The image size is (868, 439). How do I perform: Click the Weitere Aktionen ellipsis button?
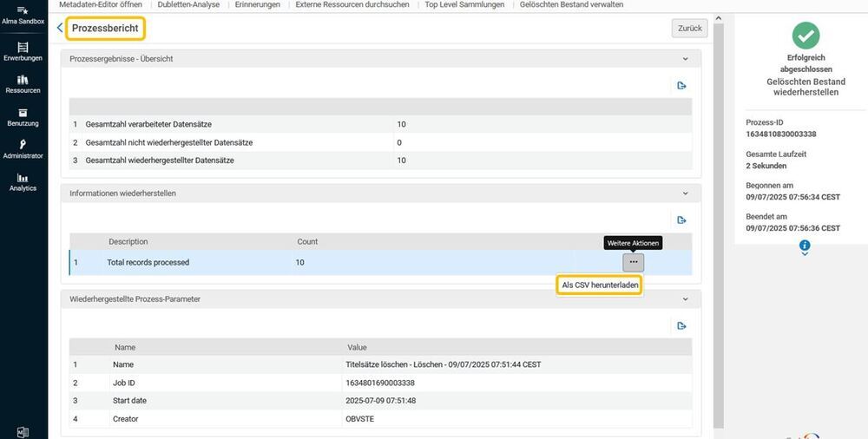(634, 262)
